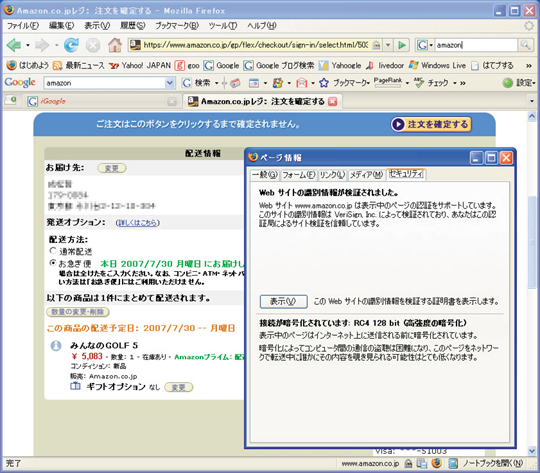Click the new tab icon left of iGoogle tab
This screenshot has height=473, width=540.
tap(11, 101)
